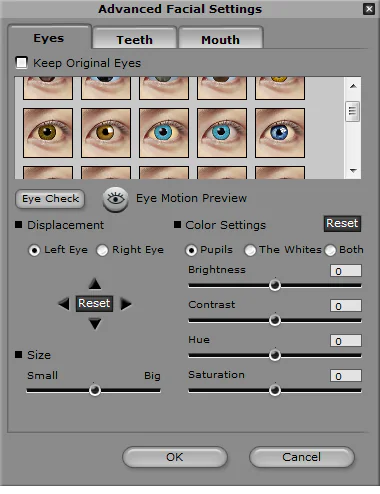380x494 pixels.
Task: Reset the Color Settings
Action: pyautogui.click(x=342, y=223)
